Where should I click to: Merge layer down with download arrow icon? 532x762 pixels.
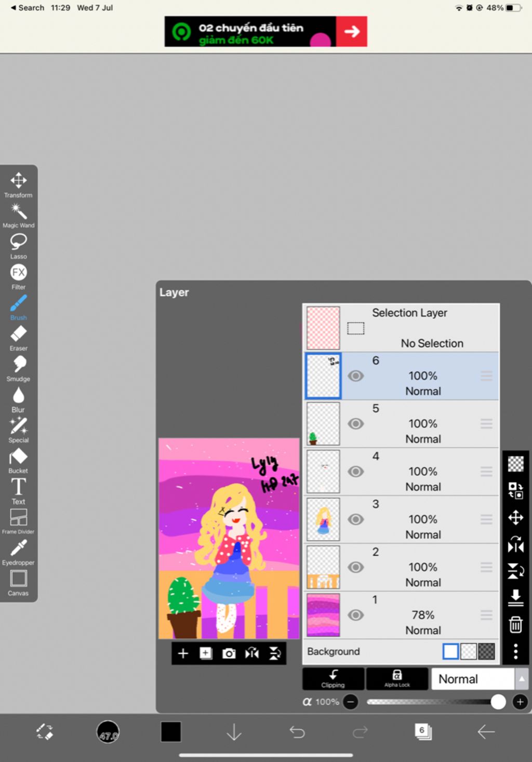tap(515, 597)
